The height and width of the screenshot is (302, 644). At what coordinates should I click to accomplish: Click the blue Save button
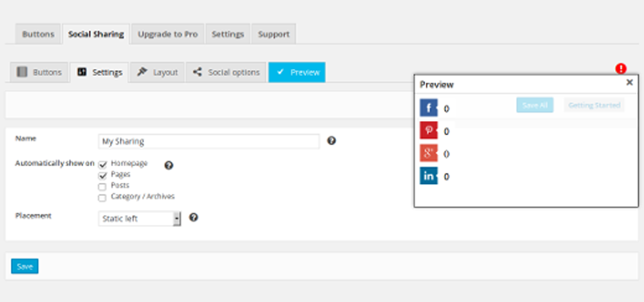pos(24,266)
